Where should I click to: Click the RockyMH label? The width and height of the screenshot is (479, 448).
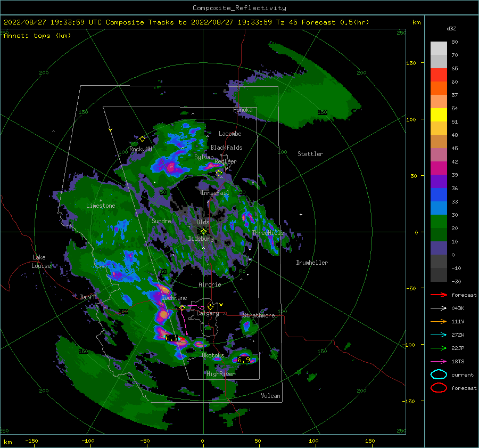coord(141,149)
